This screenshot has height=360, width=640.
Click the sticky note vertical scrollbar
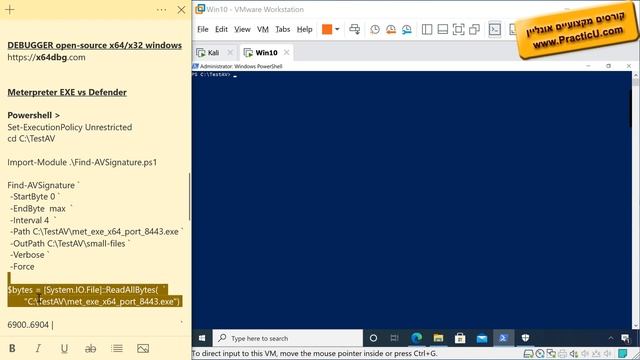[189, 196]
